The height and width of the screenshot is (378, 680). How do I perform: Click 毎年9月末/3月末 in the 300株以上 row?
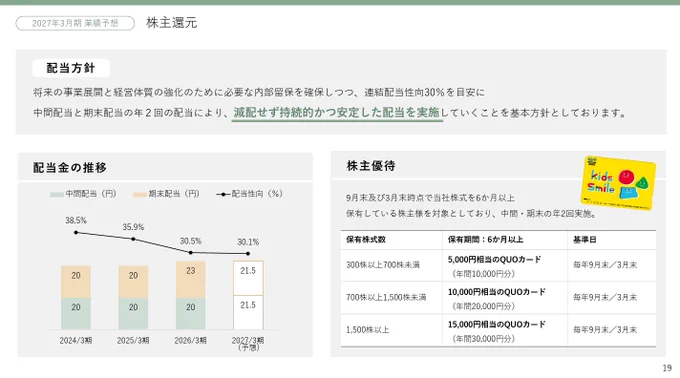[605, 265]
